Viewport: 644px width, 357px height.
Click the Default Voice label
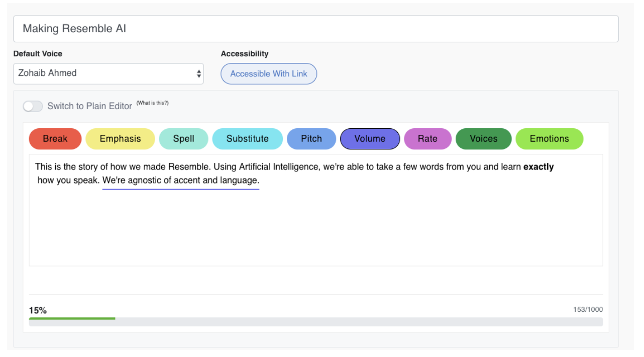click(x=38, y=54)
